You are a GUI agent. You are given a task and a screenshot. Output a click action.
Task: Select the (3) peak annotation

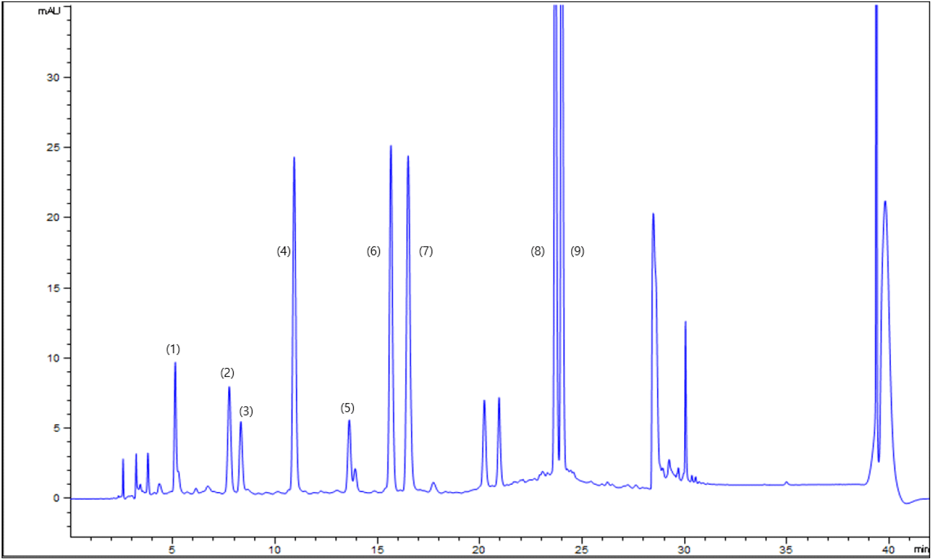(x=246, y=411)
